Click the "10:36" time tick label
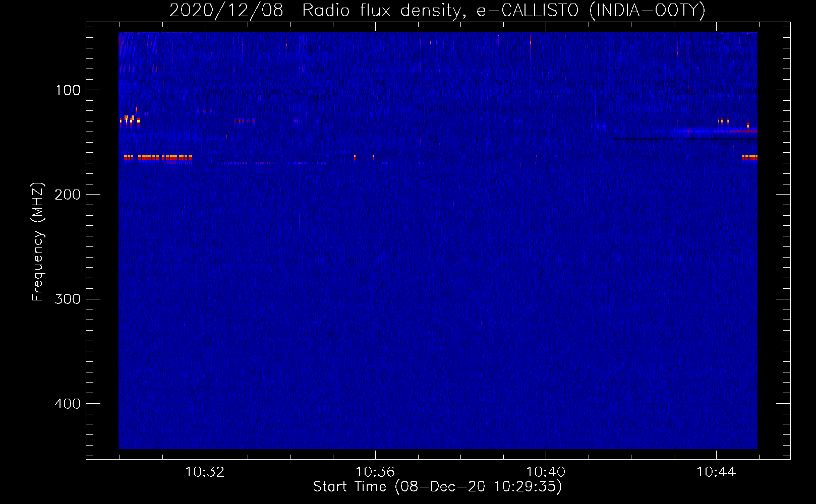 pyautogui.click(x=375, y=472)
